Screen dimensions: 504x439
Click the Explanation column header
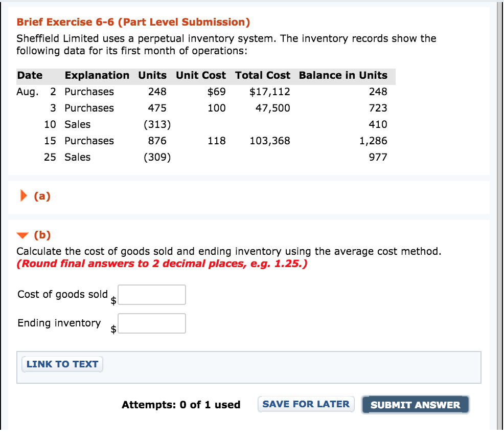(97, 75)
